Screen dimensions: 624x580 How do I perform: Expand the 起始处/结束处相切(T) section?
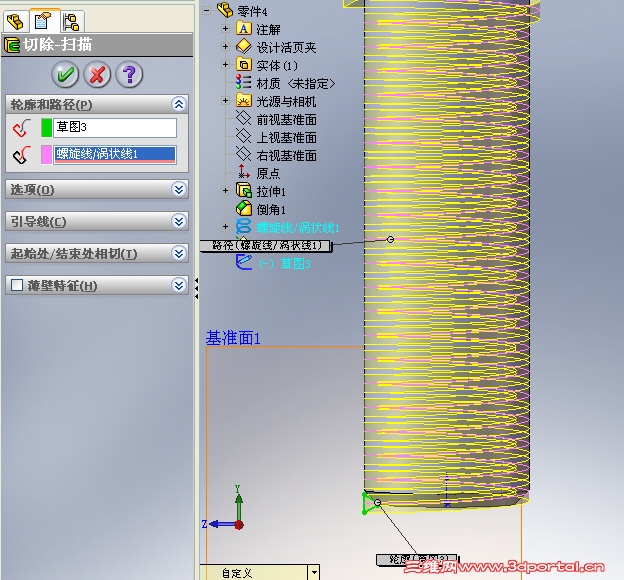click(179, 253)
